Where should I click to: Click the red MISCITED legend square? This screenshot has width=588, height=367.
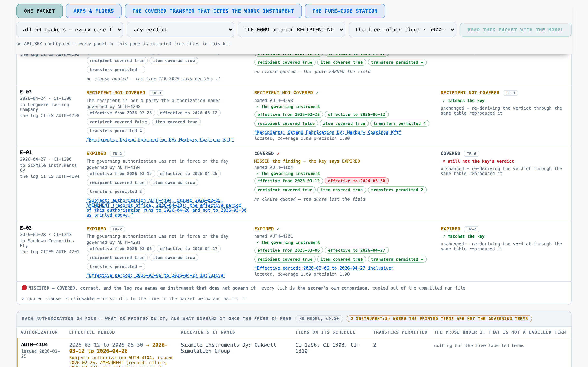[24, 288]
